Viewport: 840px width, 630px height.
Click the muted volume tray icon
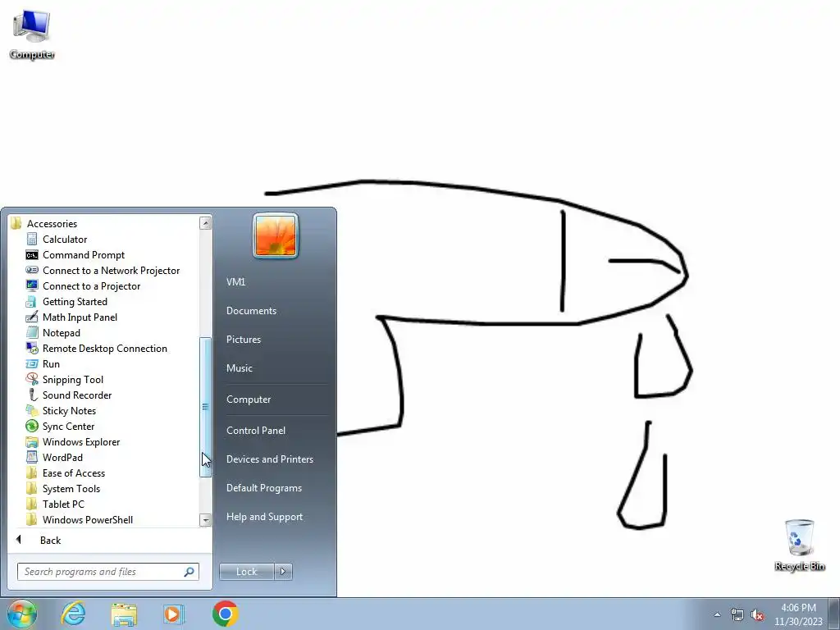[757, 614]
